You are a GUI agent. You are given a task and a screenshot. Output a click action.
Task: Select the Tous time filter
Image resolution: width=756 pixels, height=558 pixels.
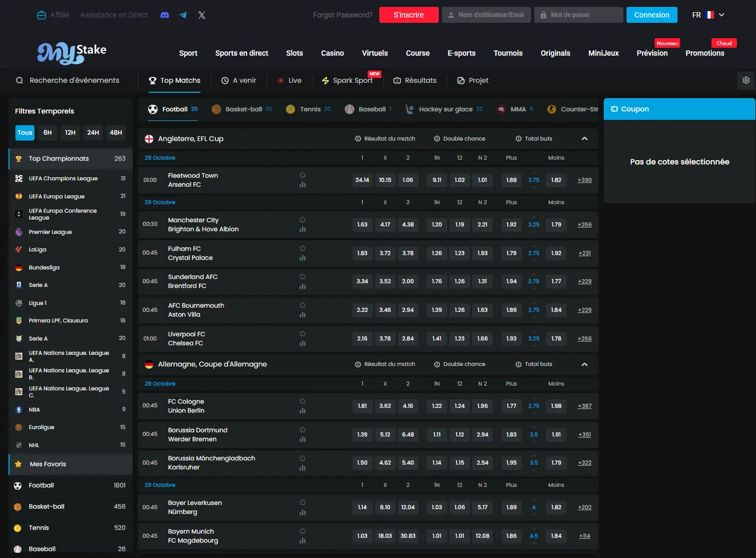click(x=25, y=133)
